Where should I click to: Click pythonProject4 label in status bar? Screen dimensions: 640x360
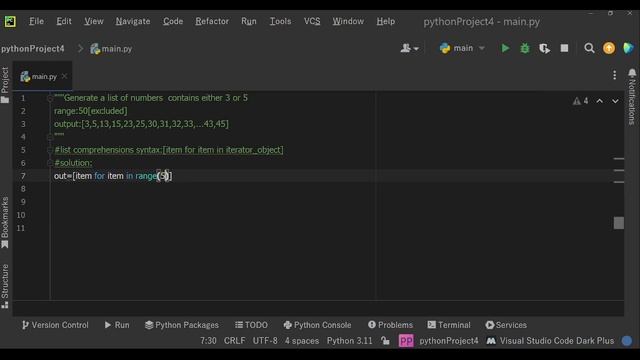[x=449, y=341]
